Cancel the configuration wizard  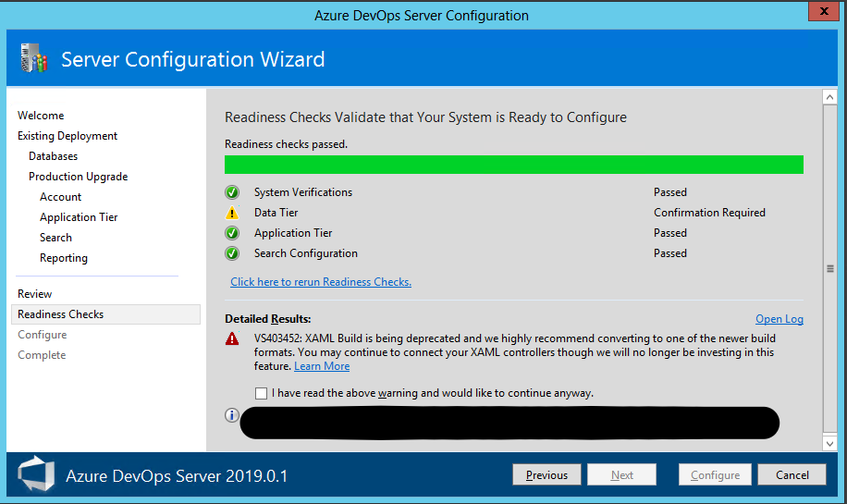792,475
